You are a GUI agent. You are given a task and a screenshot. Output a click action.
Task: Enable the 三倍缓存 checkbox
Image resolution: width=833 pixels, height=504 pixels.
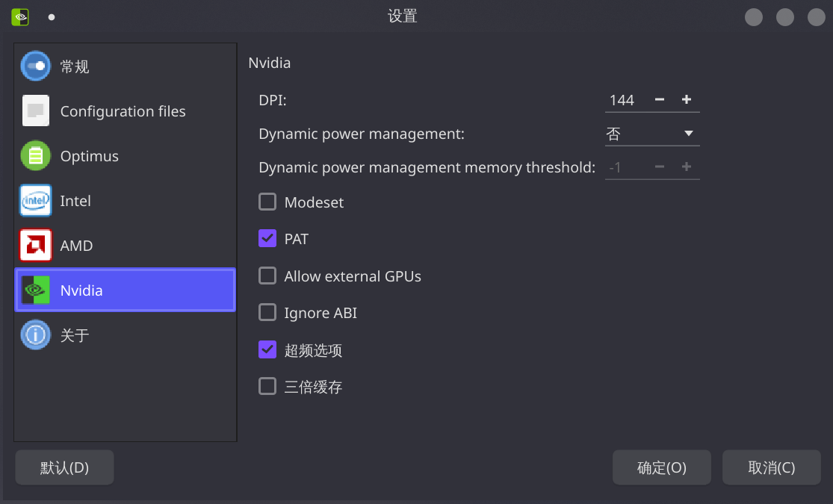(x=267, y=387)
